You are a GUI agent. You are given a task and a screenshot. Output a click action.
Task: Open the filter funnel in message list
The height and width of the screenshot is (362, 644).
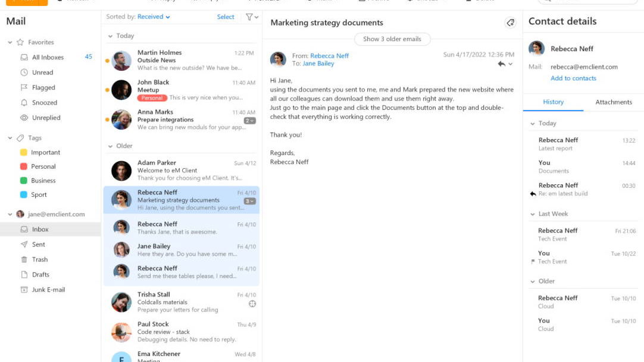click(249, 17)
